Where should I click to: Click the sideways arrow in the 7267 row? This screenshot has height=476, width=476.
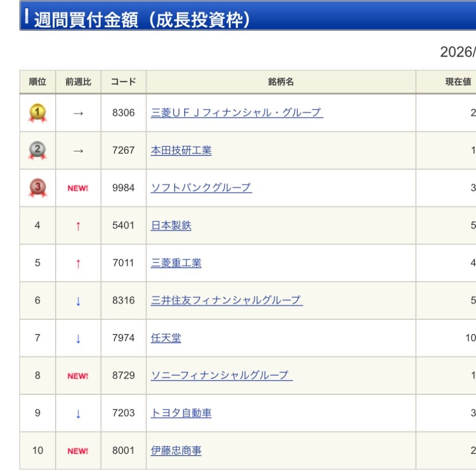(78, 151)
